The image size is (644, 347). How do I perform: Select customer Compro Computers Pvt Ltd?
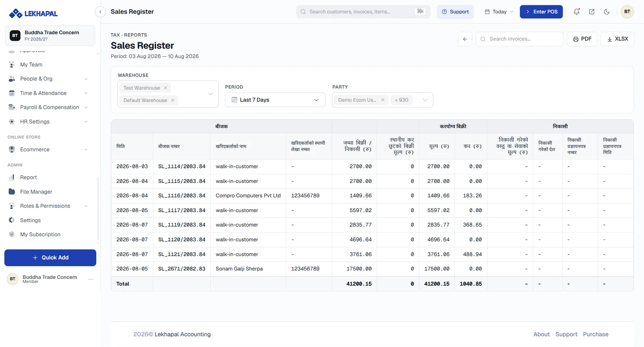(248, 196)
